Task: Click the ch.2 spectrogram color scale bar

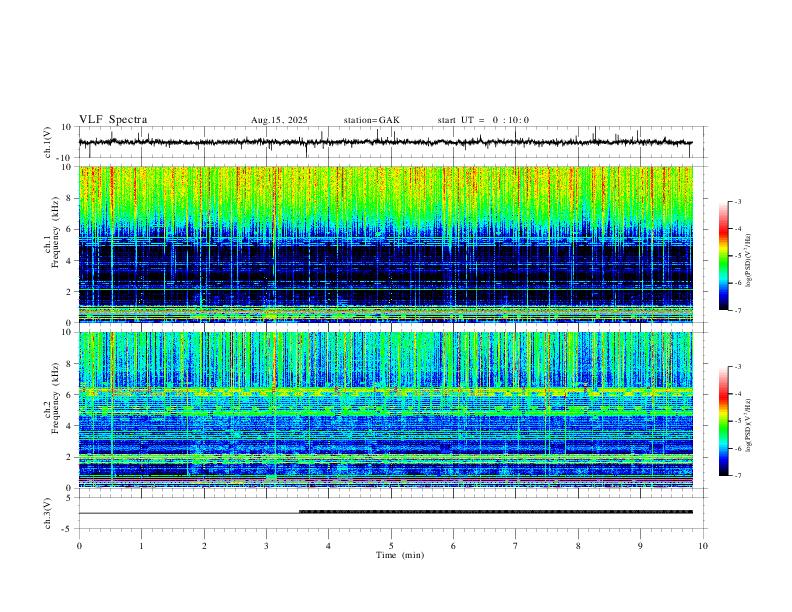Action: click(x=723, y=421)
